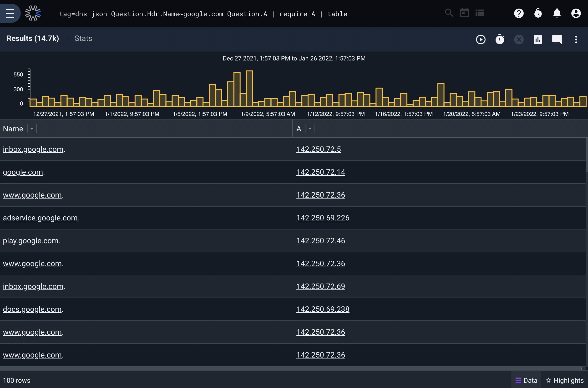Viewport: 588px width, 388px height.
Task: Open IP link 142.250.69.226
Action: click(323, 218)
